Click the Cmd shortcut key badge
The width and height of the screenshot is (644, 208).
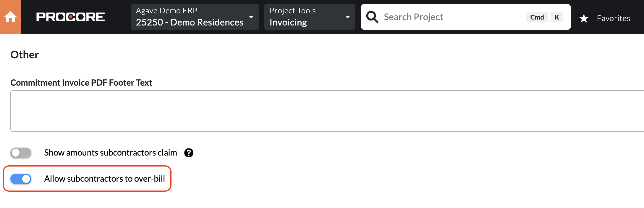click(537, 17)
